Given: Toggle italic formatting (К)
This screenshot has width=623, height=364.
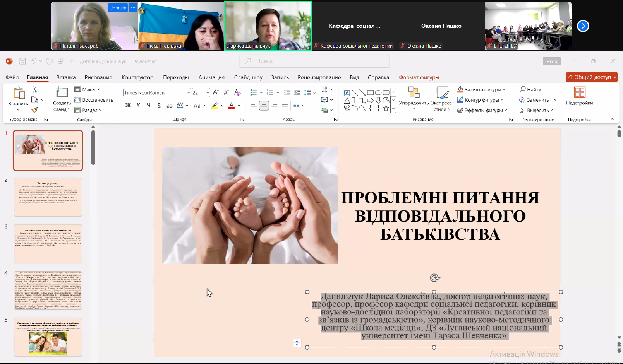Looking at the screenshot, I should 138,105.
